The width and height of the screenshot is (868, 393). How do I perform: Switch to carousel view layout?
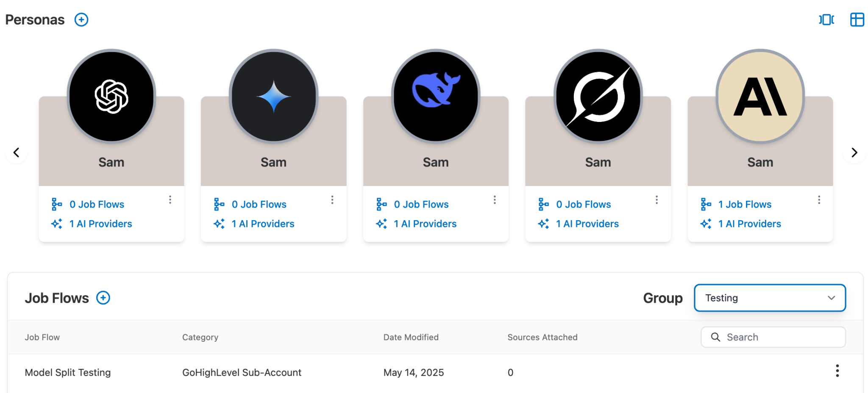tap(826, 19)
